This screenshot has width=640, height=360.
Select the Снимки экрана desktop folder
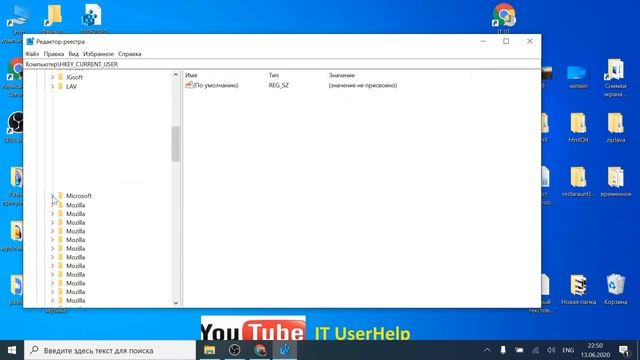[616, 78]
